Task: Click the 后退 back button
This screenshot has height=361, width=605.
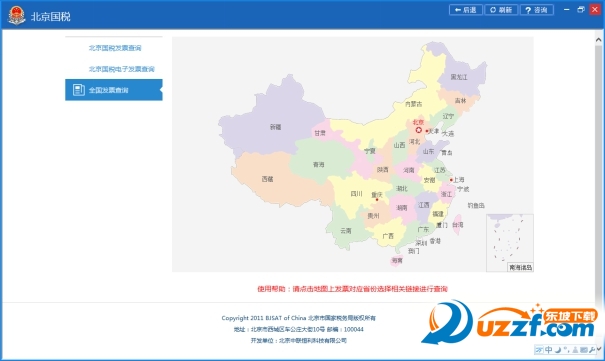Action: coord(466,10)
